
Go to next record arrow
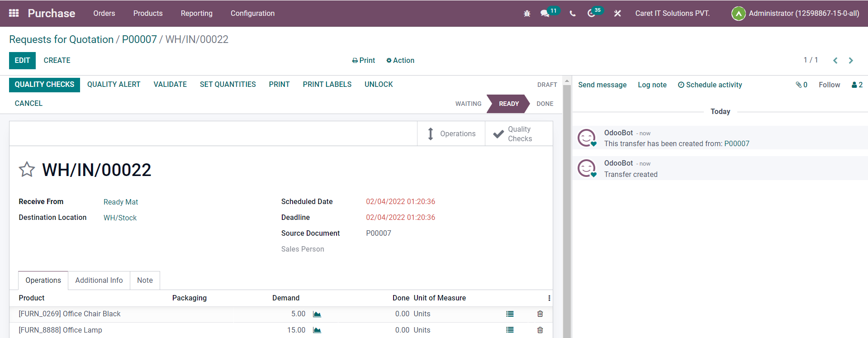[851, 60]
